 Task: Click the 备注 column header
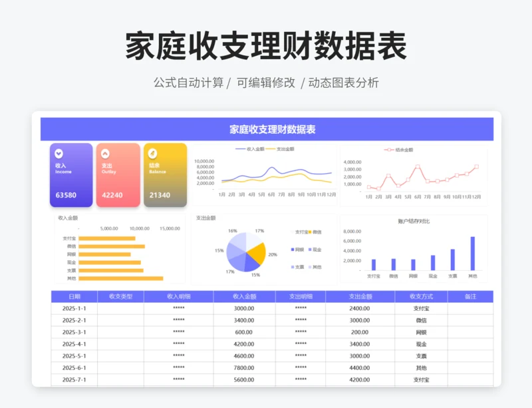pyautogui.click(x=470, y=297)
